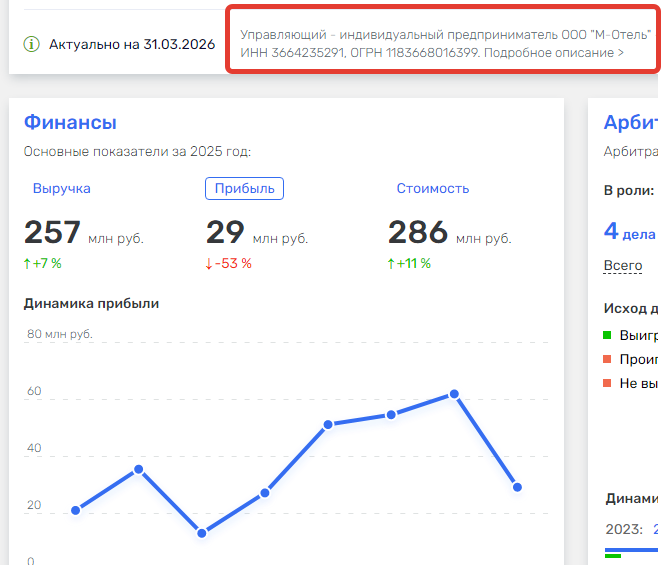The width and height of the screenshot is (661, 565).
Task: Open the Подробное описание link
Action: point(554,53)
